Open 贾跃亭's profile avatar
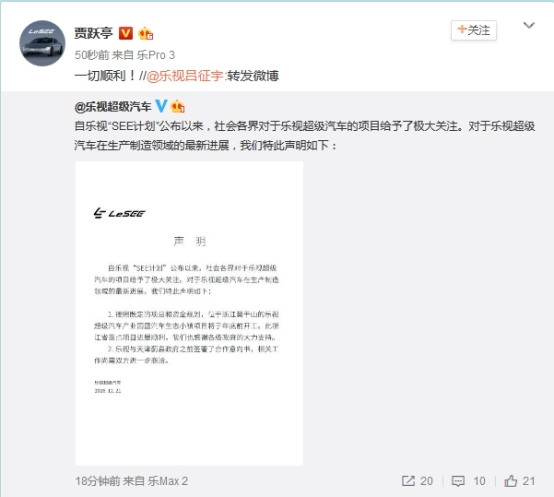This screenshot has width=554, height=497. (42, 43)
